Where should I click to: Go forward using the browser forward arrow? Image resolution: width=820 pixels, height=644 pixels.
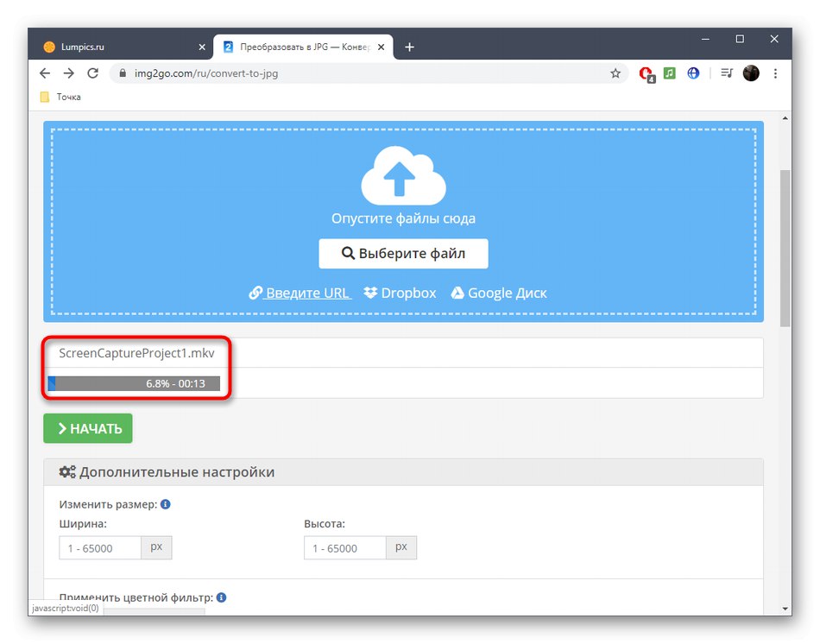click(x=69, y=73)
